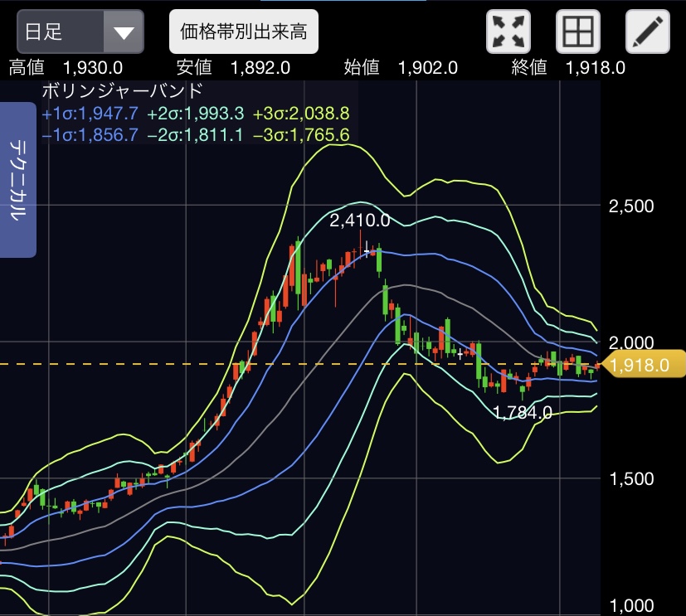Open the split-grid chart layout icon
This screenshot has height=616, width=686.
[578, 32]
